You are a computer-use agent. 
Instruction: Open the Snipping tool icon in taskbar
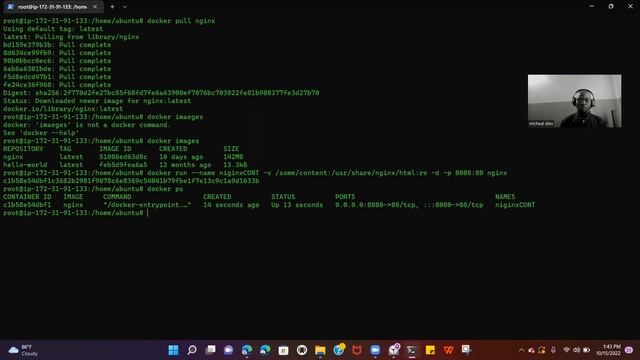pyautogui.click(x=467, y=349)
